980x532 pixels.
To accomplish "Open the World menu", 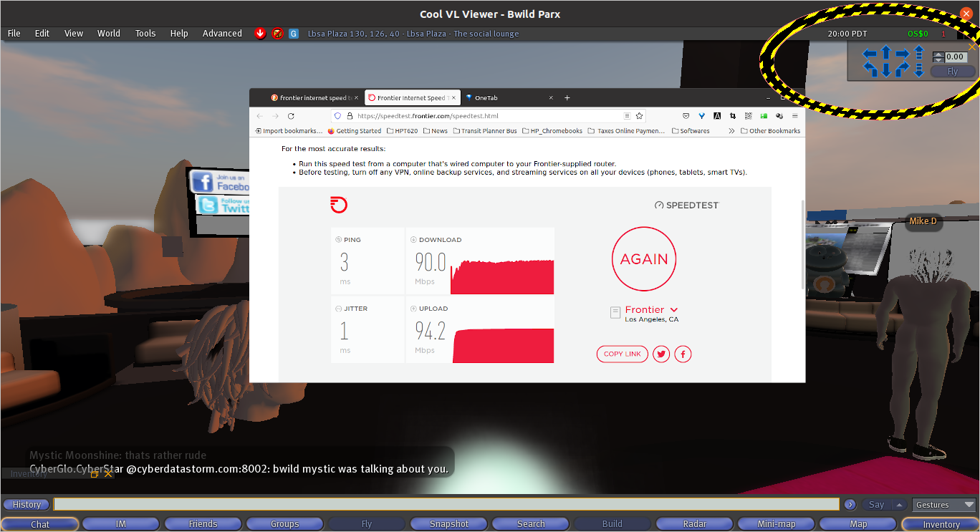I will tap(109, 34).
